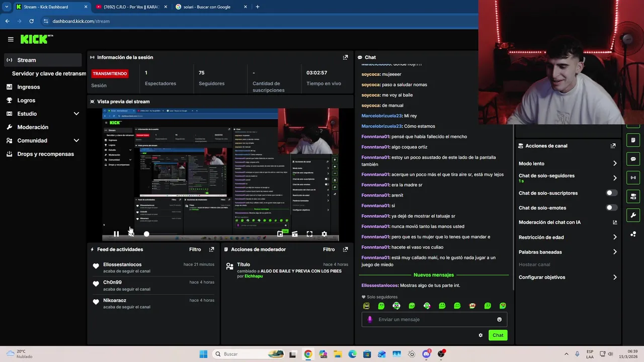Pop out the Acciones de moderador panel
The height and width of the screenshot is (362, 644).
(x=345, y=249)
